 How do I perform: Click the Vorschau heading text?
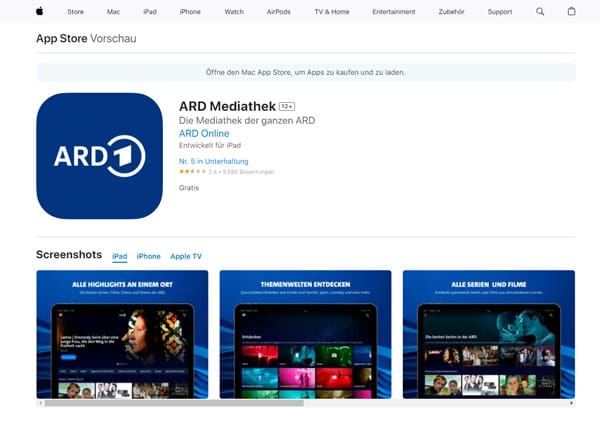(x=113, y=38)
